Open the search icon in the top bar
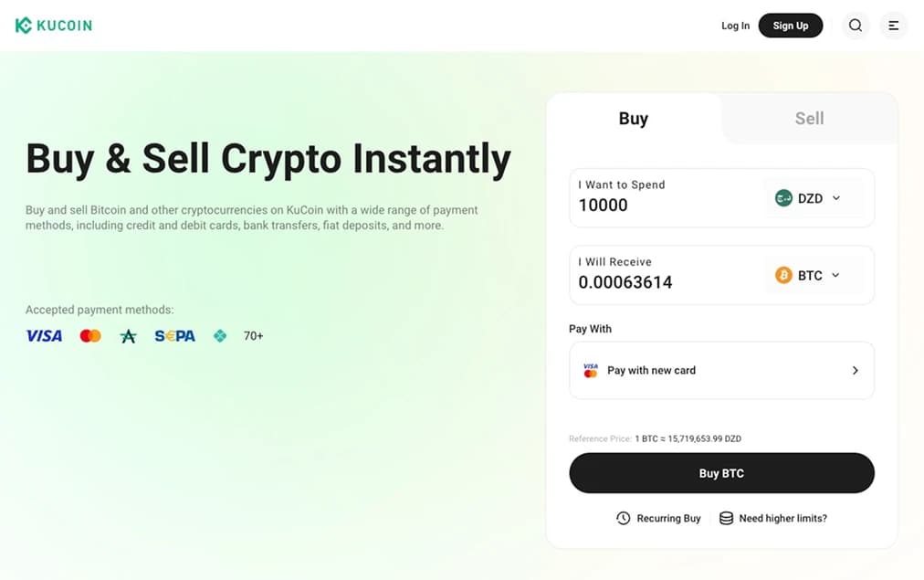Screen dimensions: 924x580 tap(856, 26)
